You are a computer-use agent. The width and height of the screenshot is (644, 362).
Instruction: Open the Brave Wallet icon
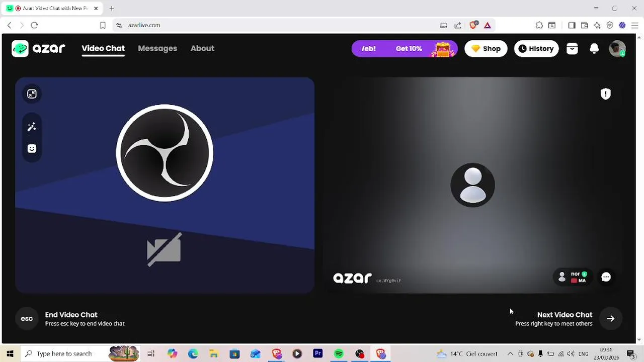coord(585,25)
